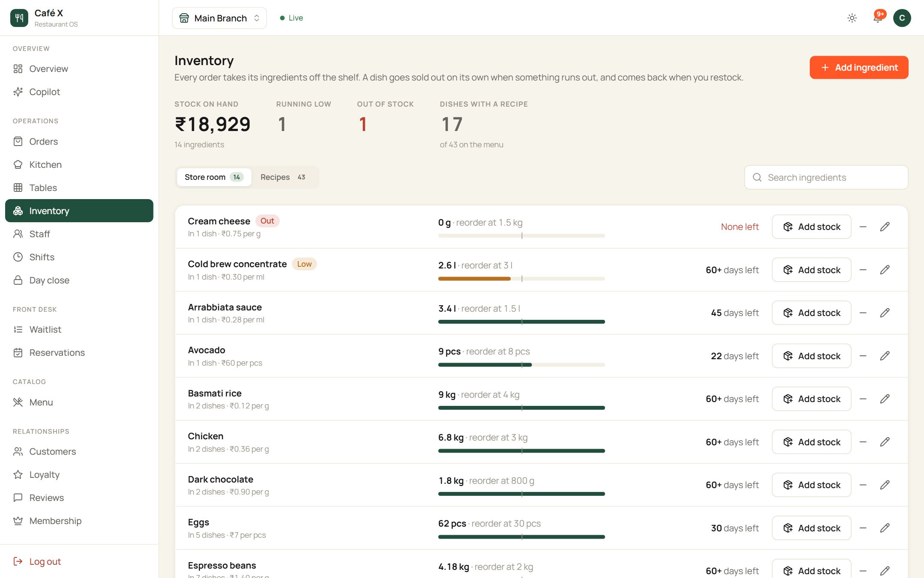Click the Add ingredient button
The height and width of the screenshot is (578, 924).
tap(859, 67)
